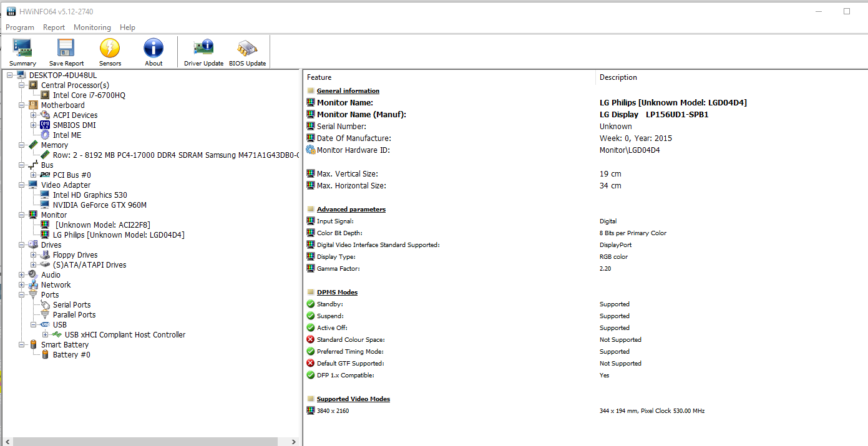
Task: Click the Smart Battery node icon
Action: pos(33,344)
